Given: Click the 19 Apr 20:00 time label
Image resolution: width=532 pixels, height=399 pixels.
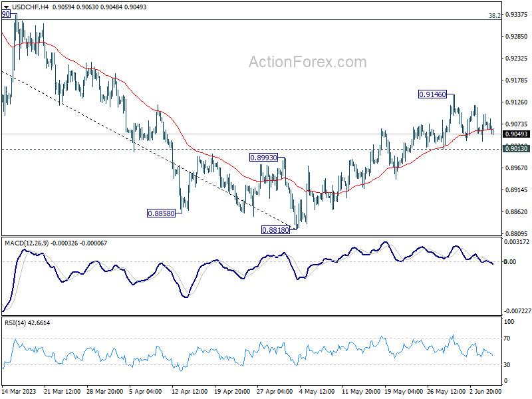Looking at the screenshot, I should (x=232, y=392).
